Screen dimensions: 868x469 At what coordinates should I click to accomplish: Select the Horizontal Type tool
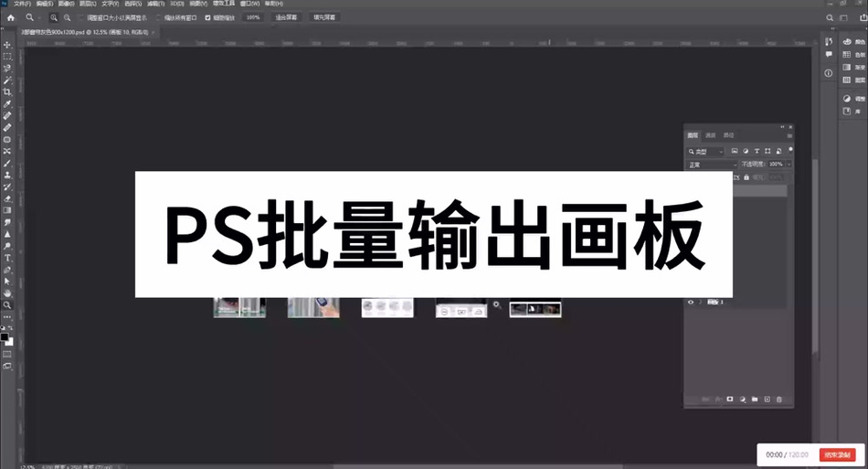coord(7,258)
